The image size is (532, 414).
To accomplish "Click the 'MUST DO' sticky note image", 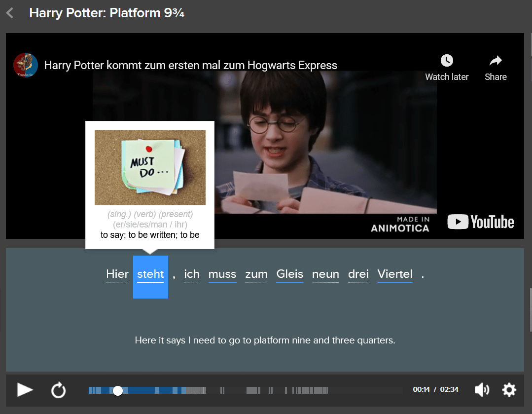I will 150,167.
